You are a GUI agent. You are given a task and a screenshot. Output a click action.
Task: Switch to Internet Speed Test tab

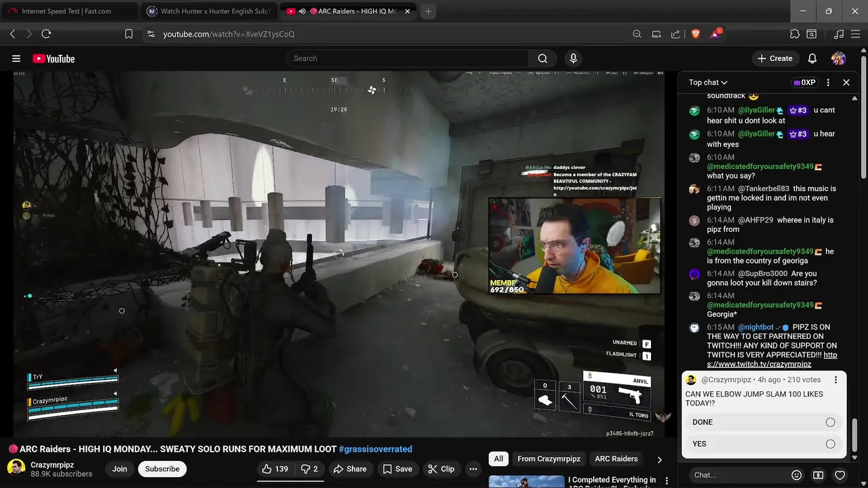coord(70,12)
